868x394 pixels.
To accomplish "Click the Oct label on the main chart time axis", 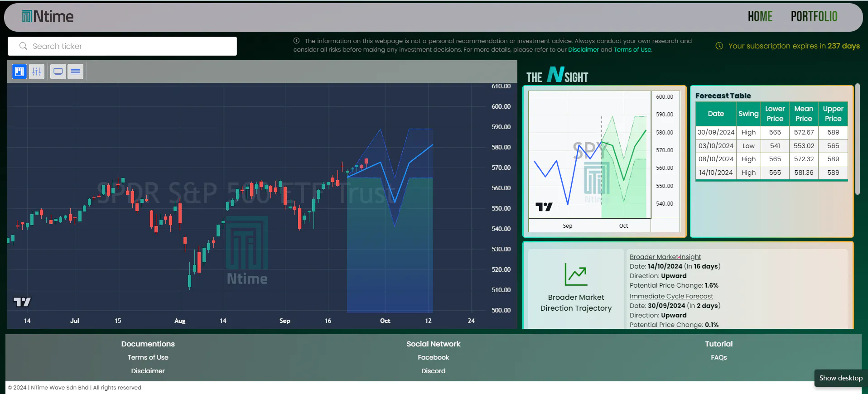I will pos(385,321).
